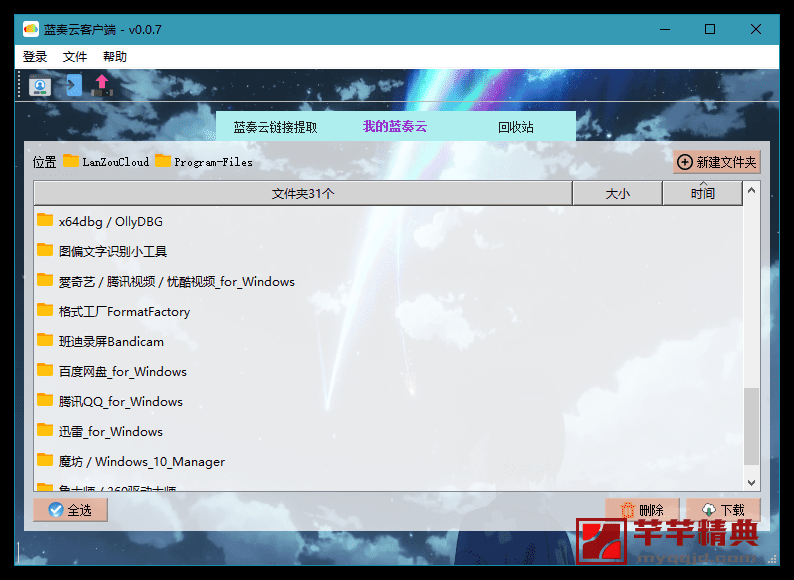Click folder icon of 爱奇艺 row
The image size is (794, 580).
[45, 280]
